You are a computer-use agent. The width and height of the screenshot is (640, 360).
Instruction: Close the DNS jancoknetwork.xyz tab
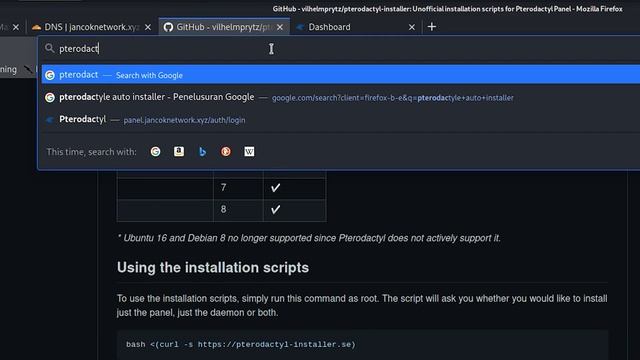[148, 27]
